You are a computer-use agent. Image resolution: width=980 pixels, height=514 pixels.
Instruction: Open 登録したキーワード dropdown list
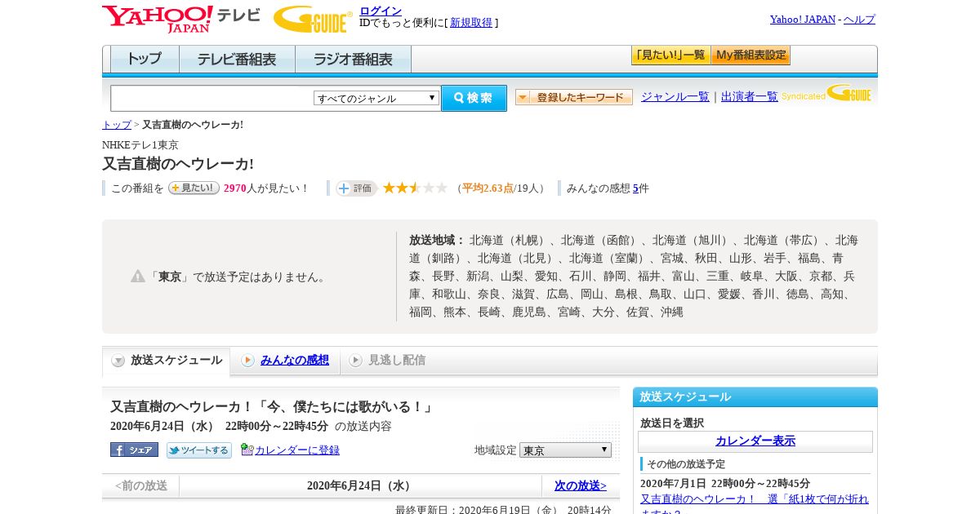coord(574,97)
